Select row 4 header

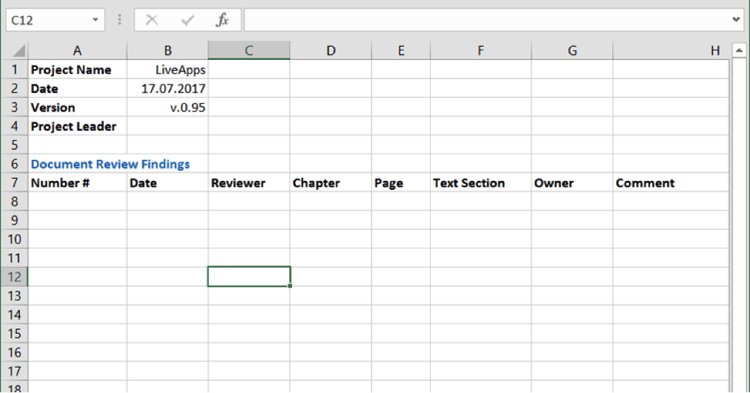pyautogui.click(x=14, y=126)
